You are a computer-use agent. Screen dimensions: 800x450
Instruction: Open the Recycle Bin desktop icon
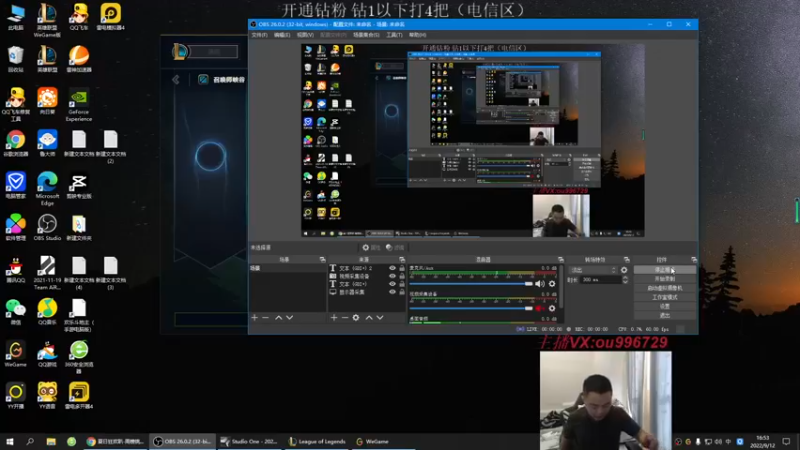coord(15,59)
